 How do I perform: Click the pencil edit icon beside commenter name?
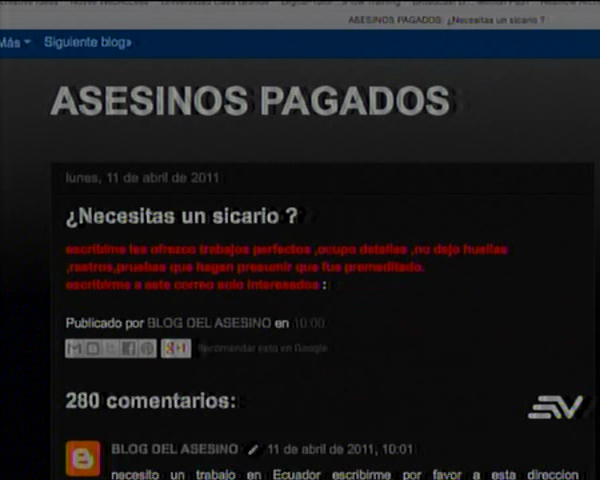pyautogui.click(x=253, y=450)
